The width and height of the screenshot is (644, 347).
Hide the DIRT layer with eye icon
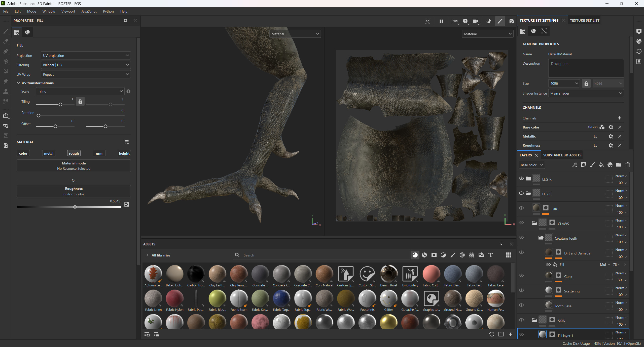click(x=521, y=208)
